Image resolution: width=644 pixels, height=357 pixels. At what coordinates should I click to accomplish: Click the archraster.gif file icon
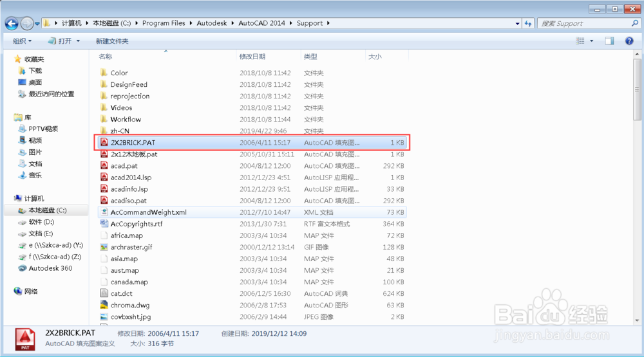click(x=104, y=247)
